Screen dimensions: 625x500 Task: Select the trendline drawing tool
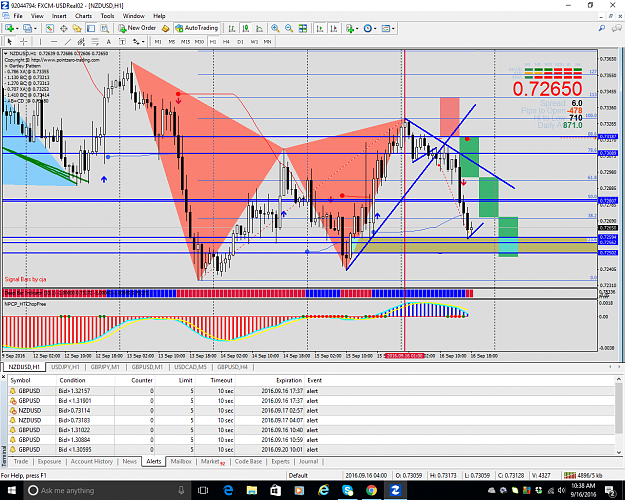click(x=68, y=41)
